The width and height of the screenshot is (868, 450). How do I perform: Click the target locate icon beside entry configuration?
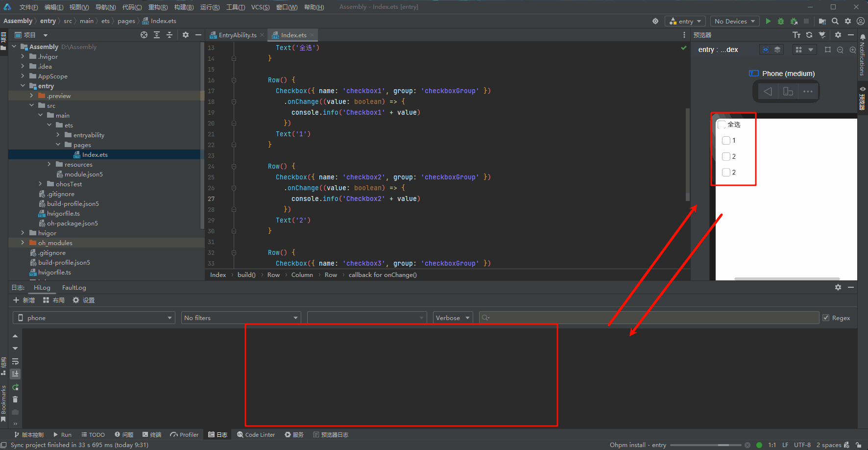pyautogui.click(x=655, y=21)
